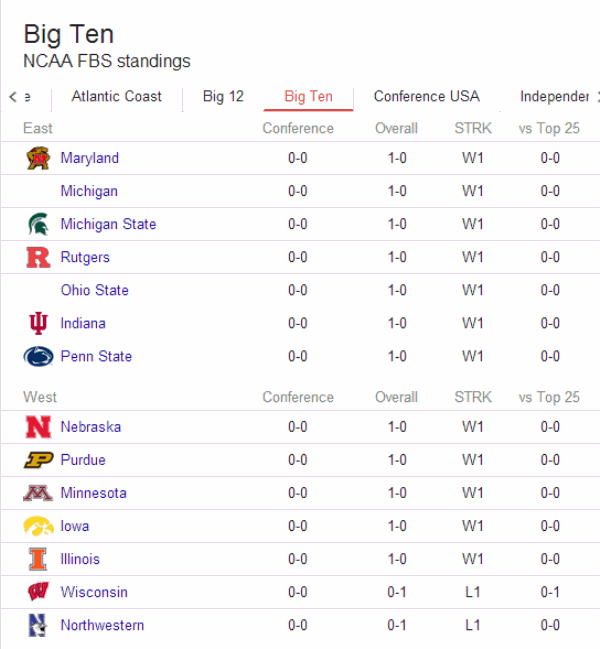Click the Penn State Nittany Lion logo
Image resolution: width=600 pixels, height=649 pixels.
pyautogui.click(x=38, y=356)
